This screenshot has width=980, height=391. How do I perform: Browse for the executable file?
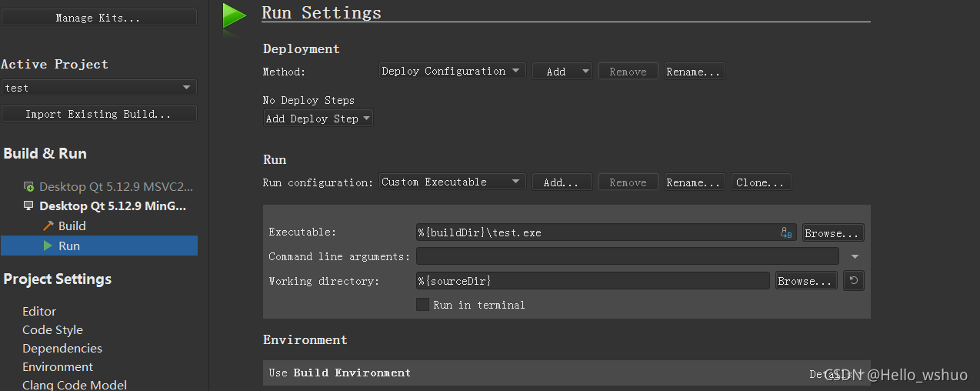[x=832, y=232]
